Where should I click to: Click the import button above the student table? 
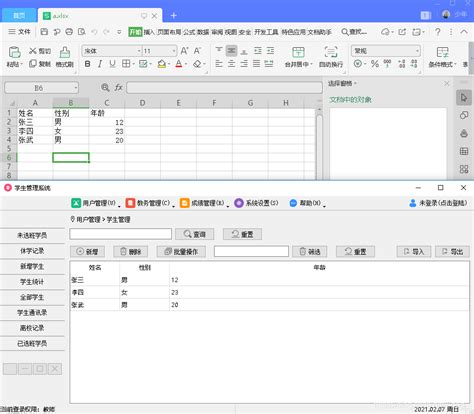point(414,252)
